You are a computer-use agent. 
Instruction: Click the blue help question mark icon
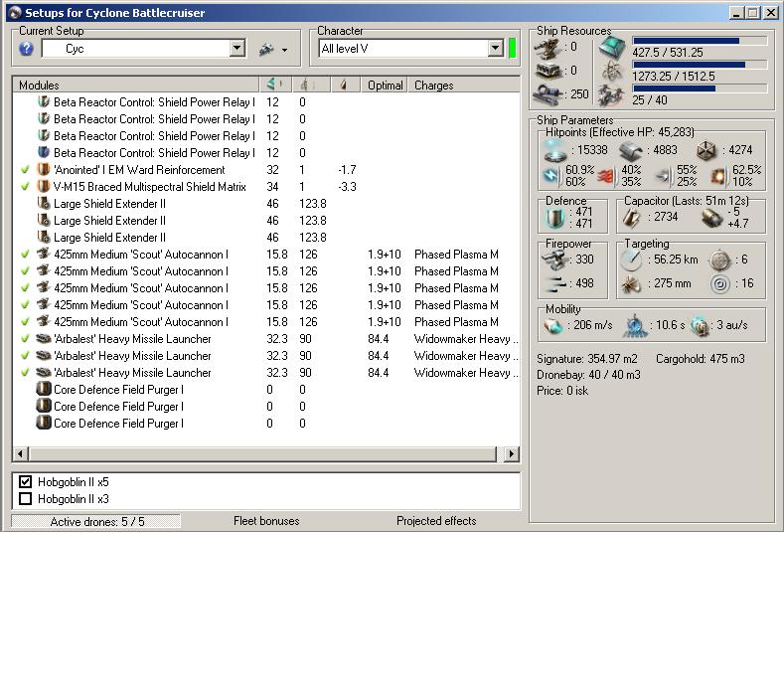26,49
